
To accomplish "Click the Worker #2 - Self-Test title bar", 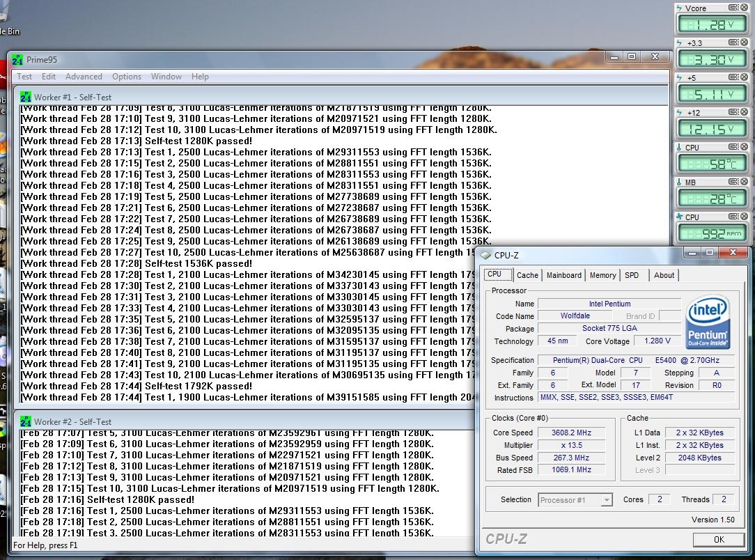I will click(x=246, y=422).
